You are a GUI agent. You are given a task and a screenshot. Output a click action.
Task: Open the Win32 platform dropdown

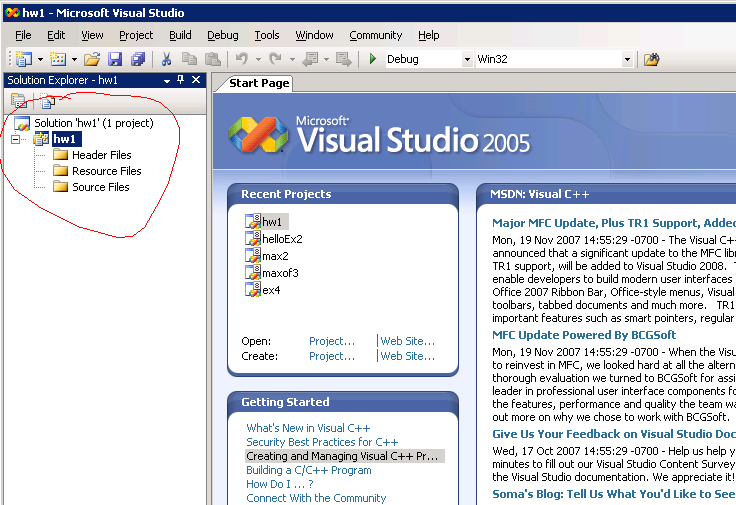627,60
